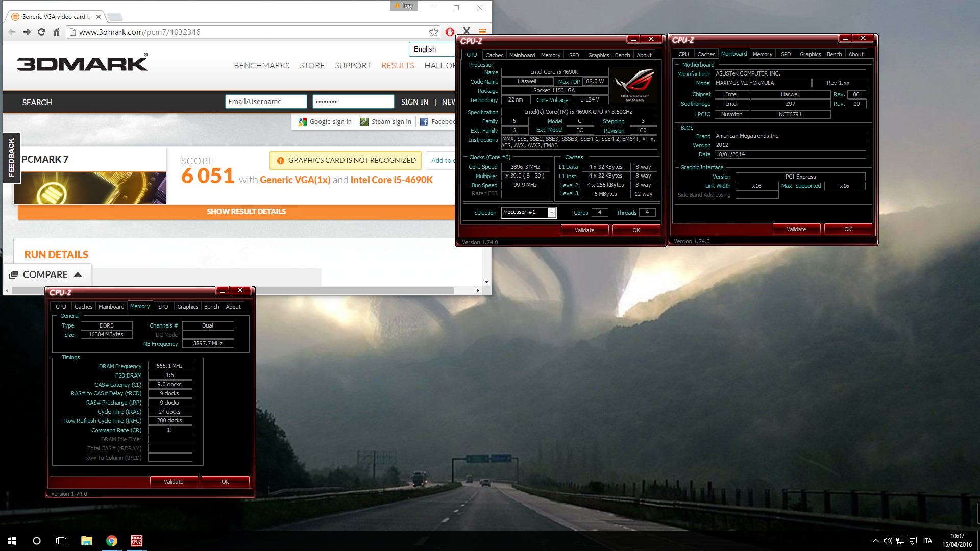Open Action Center notifications icon
980x551 pixels.
[x=913, y=541]
